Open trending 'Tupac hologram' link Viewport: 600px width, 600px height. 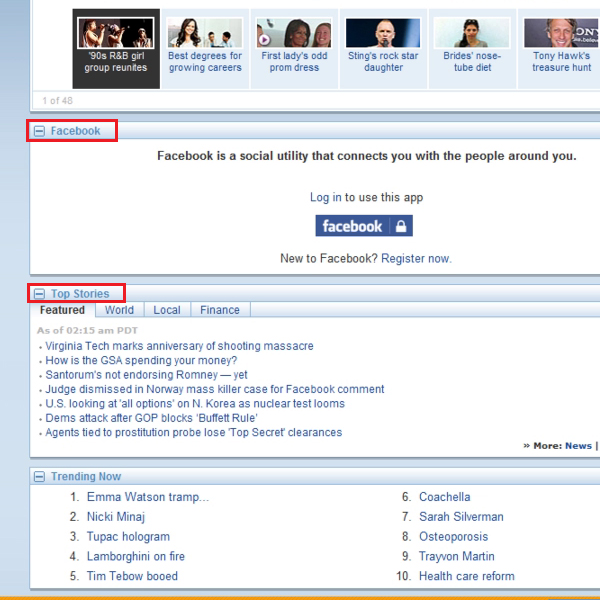tap(128, 537)
